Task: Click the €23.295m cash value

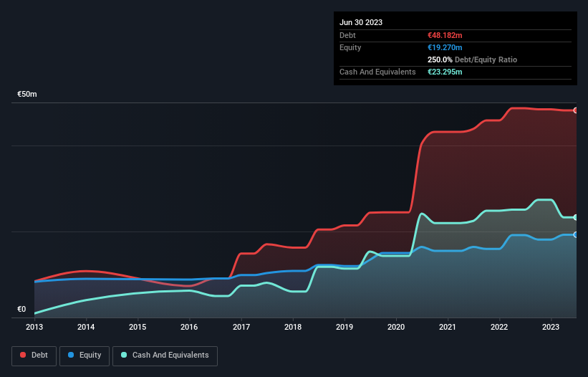Action: 445,72
